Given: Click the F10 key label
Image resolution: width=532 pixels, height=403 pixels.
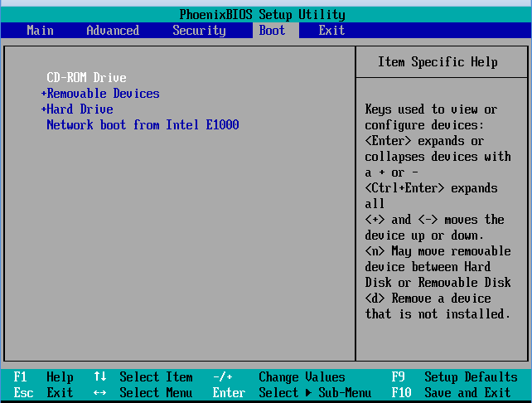Looking at the screenshot, I should coord(401,393).
